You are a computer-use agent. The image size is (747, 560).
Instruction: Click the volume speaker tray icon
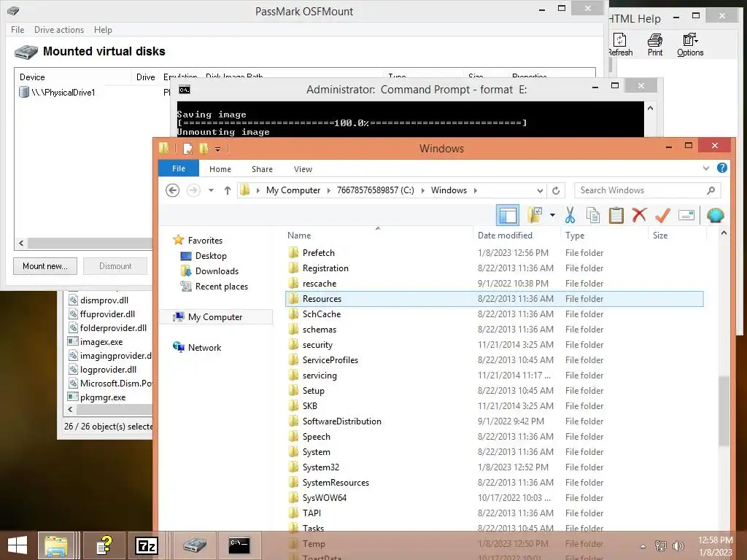pos(678,545)
